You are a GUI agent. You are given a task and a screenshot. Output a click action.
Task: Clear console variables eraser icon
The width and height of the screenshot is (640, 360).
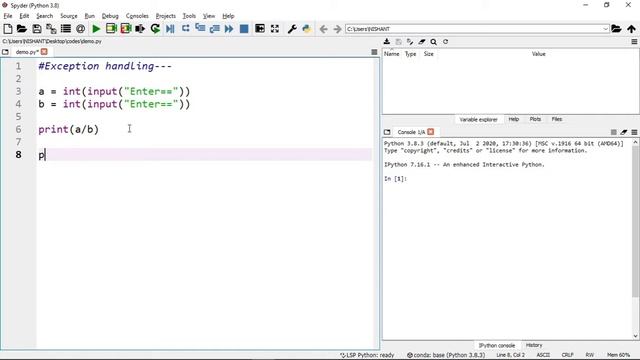point(624,132)
